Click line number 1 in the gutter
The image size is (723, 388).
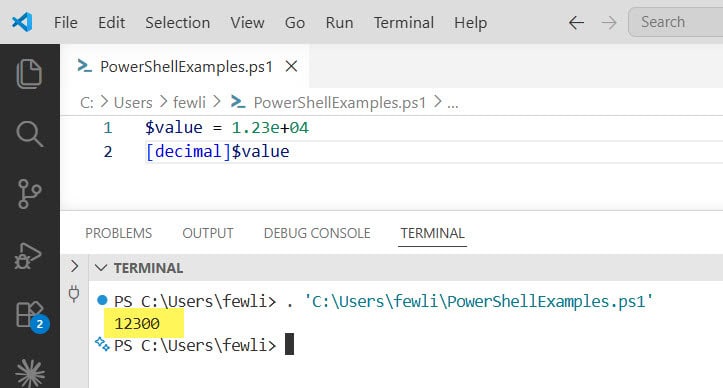click(x=107, y=128)
